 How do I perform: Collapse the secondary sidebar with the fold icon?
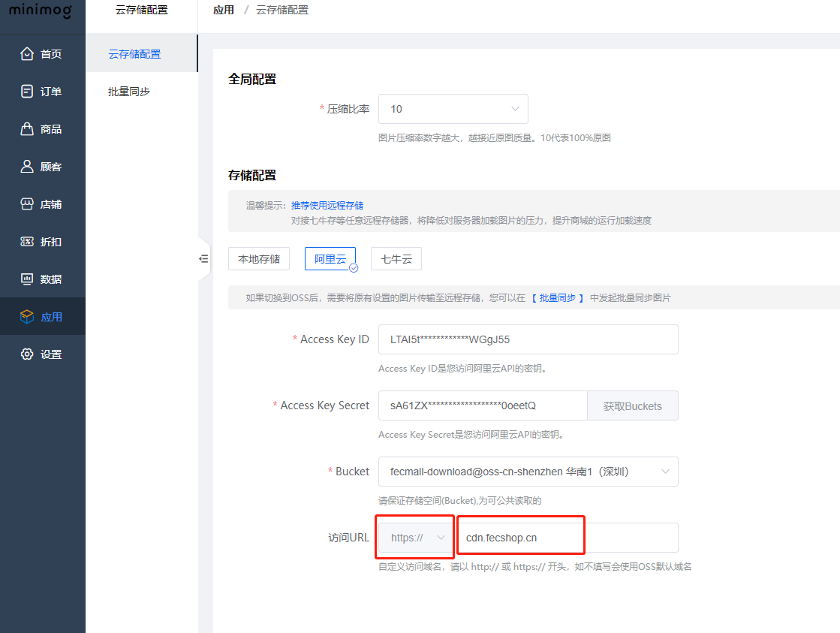[x=203, y=259]
